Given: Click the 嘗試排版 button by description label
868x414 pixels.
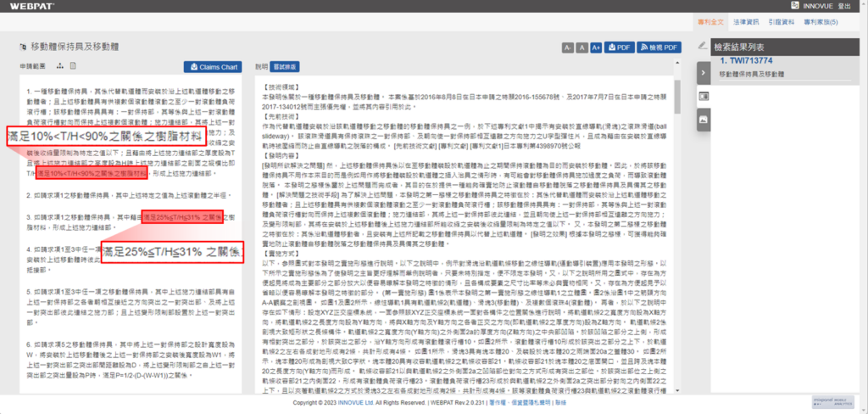Looking at the screenshot, I should (x=285, y=65).
